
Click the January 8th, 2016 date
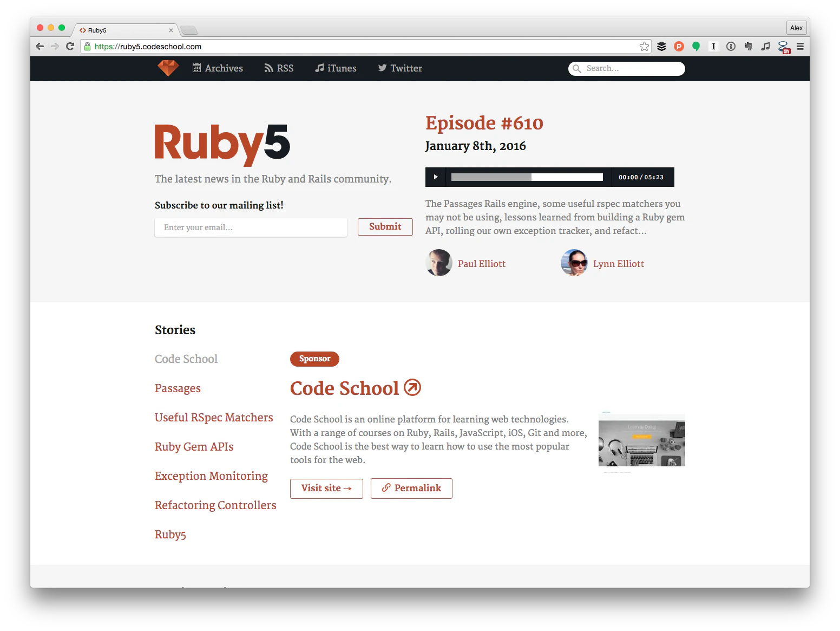[475, 146]
